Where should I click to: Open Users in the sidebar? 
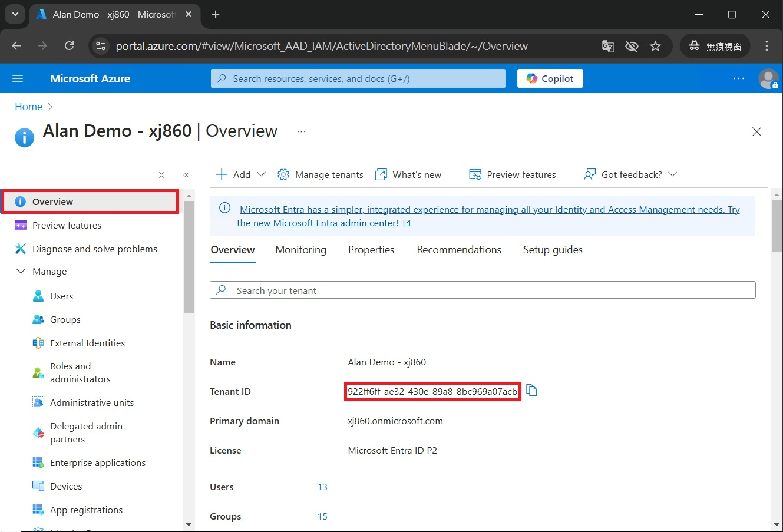61,296
